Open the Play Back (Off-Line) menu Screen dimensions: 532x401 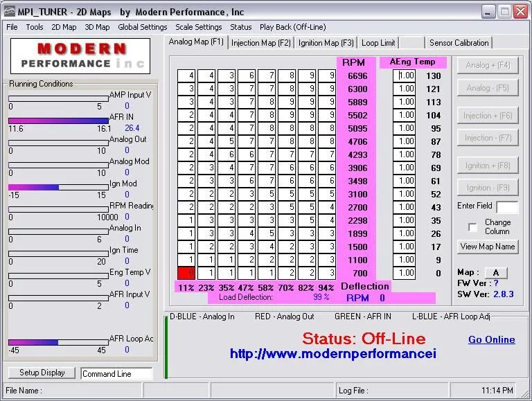(x=292, y=27)
